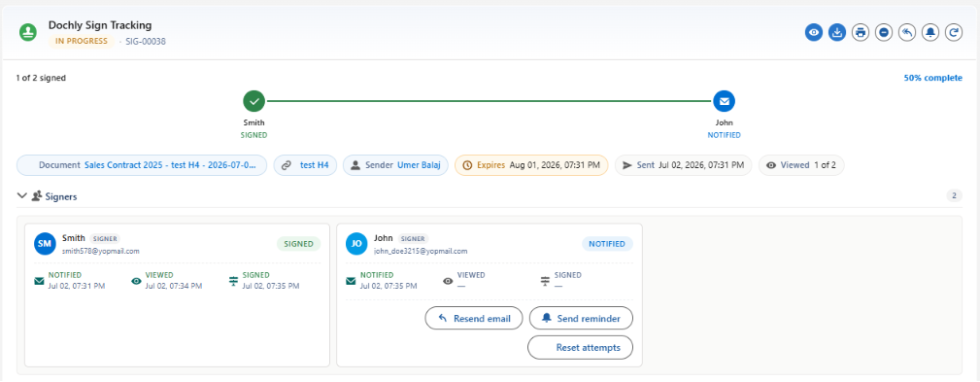The width and height of the screenshot is (980, 382).
Task: Click Smith's VIEWED time Jul 02, 07:34 PM
Action: click(x=174, y=286)
